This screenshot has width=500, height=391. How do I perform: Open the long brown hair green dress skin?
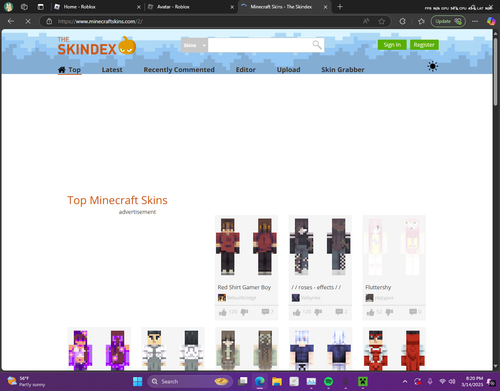tap(246, 349)
